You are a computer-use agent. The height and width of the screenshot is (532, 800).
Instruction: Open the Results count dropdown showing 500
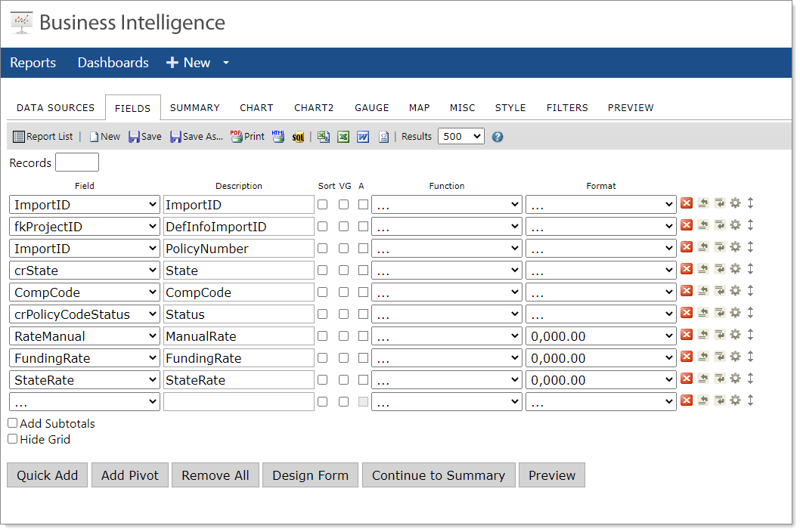click(x=461, y=136)
